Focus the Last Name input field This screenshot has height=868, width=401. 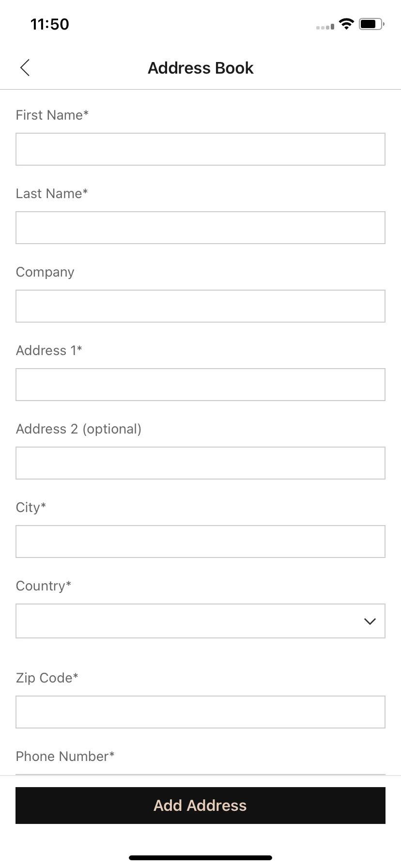coord(200,228)
